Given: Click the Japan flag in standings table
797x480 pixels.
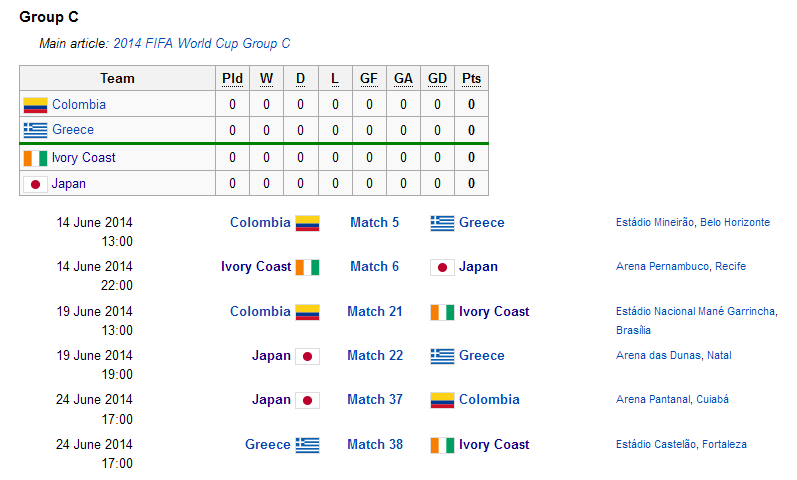Looking at the screenshot, I should [x=35, y=184].
